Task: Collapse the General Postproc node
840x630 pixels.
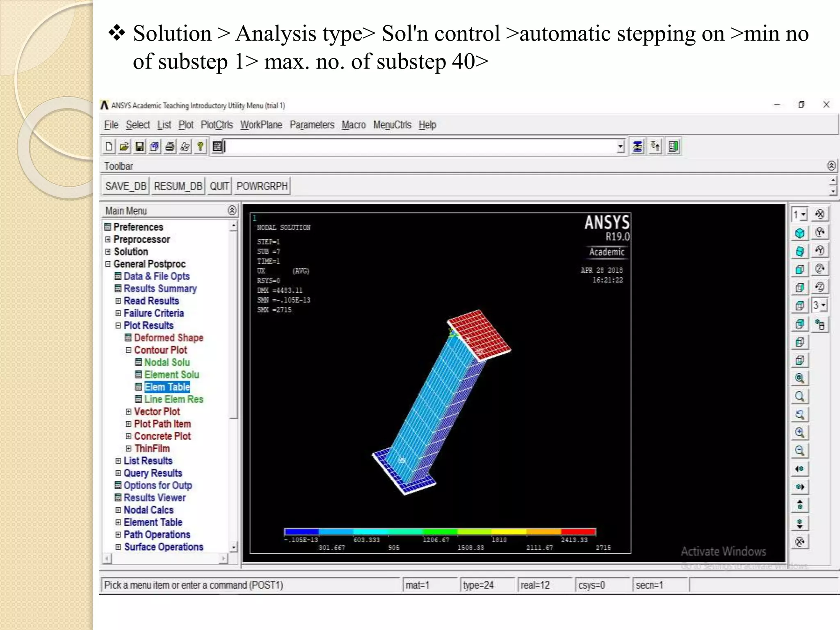Action: (108, 264)
